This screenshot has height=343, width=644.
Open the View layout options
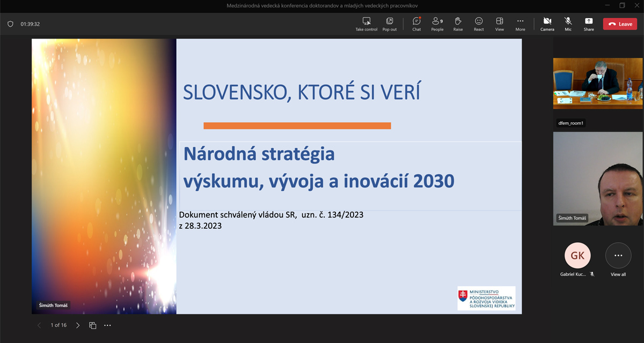499,21
